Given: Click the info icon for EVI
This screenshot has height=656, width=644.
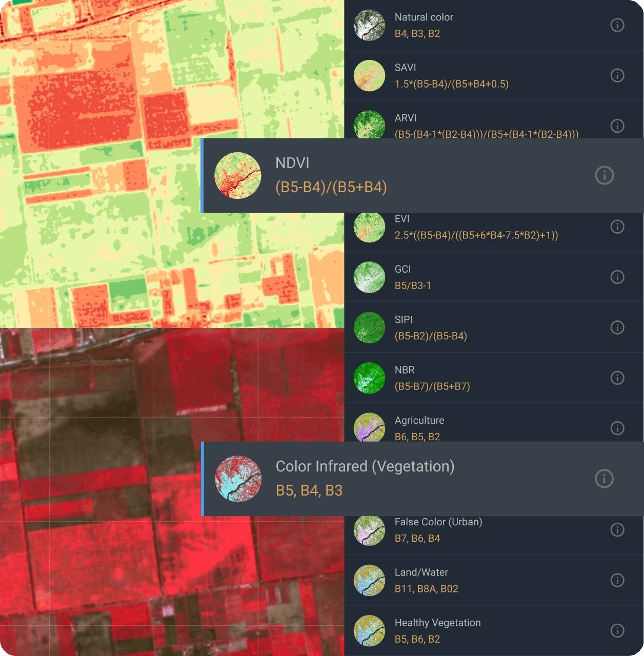Looking at the screenshot, I should pyautogui.click(x=617, y=227).
